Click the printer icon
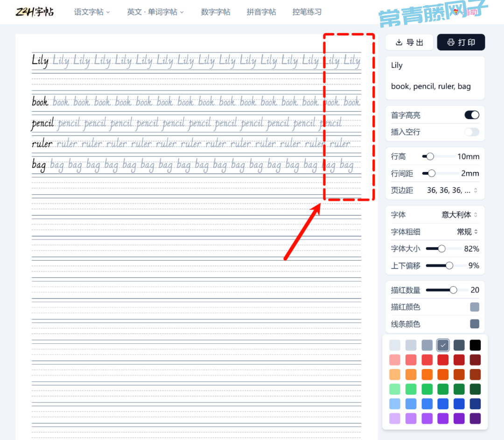Viewport: 504px width, 440px height. pos(450,43)
